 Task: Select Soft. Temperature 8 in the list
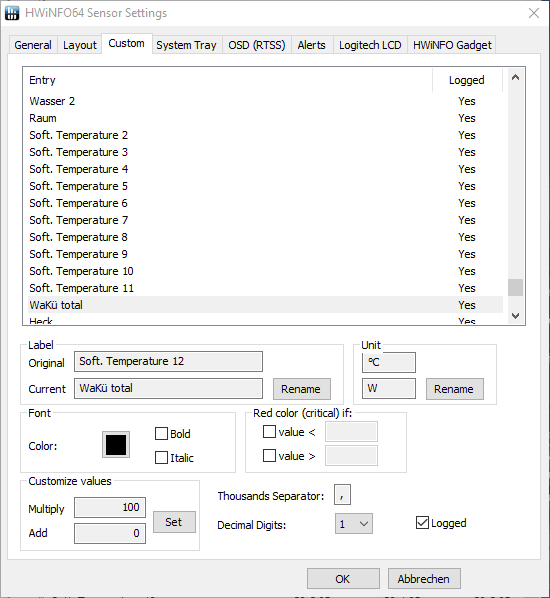pos(265,237)
